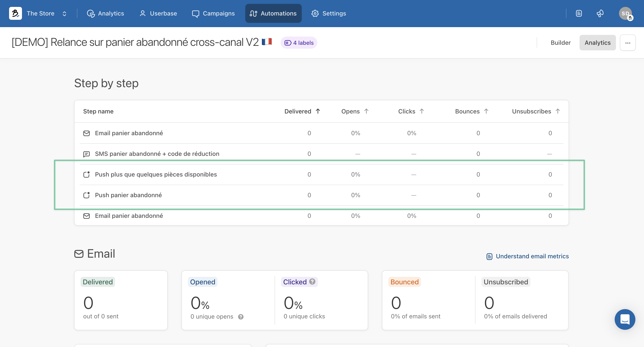
Task: Click the Understand email metrics document icon
Action: 489,256
